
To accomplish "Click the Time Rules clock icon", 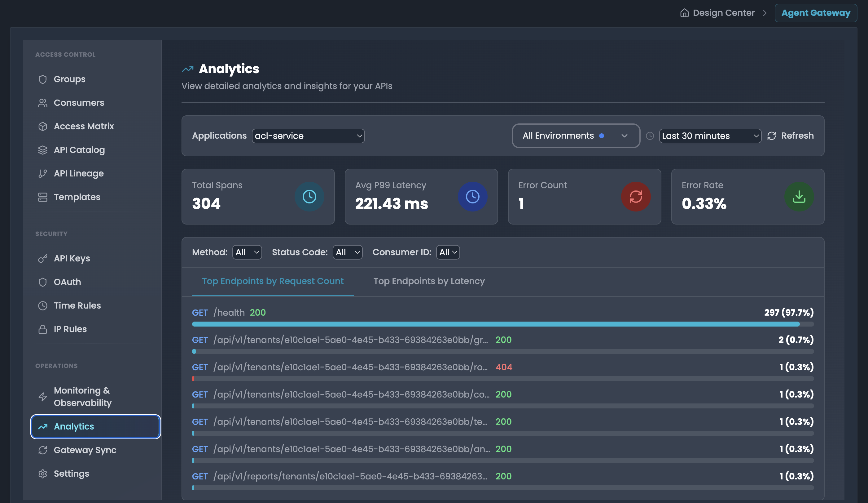I will 43,306.
